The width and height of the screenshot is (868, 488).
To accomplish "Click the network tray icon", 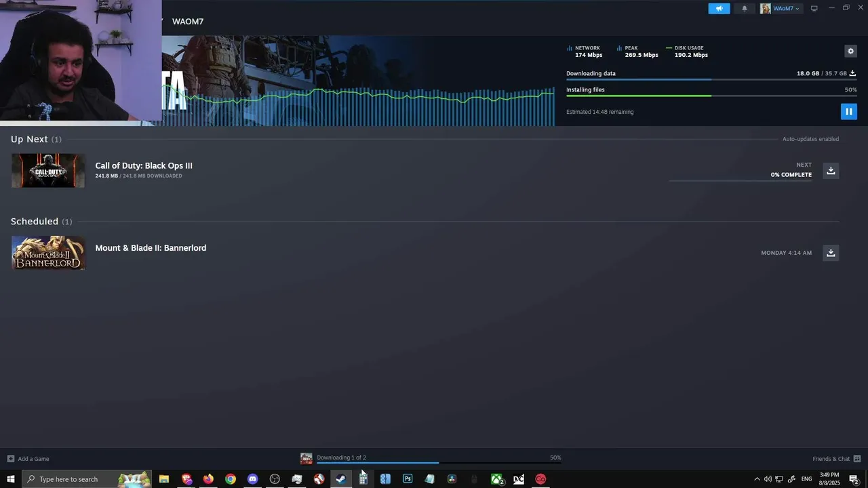I will (x=779, y=479).
